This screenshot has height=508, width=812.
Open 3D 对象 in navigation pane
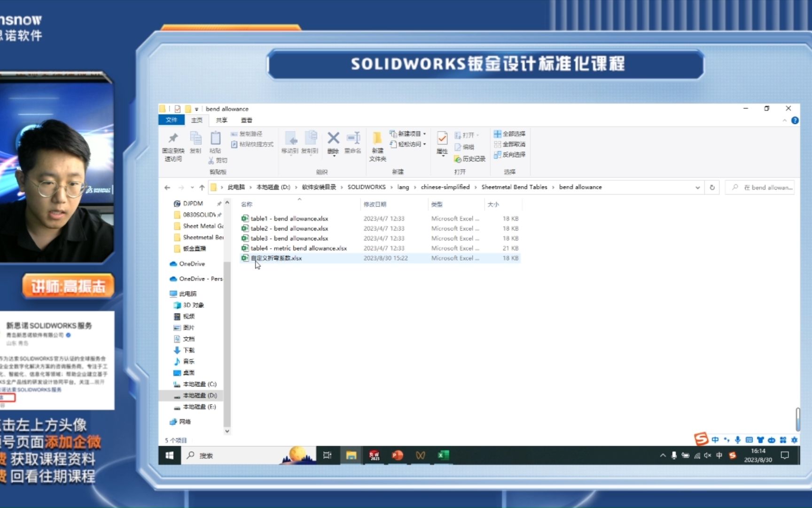tap(188, 305)
